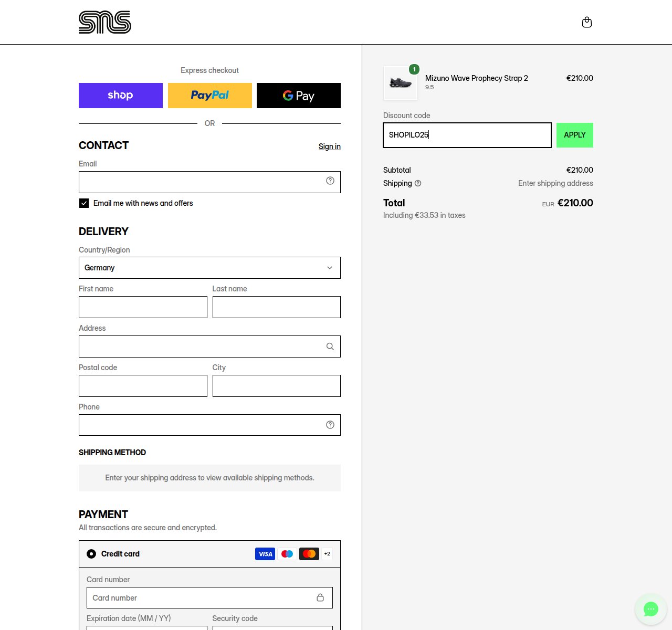672x630 pixels.
Task: Click the shipping info question mark icon
Action: pyautogui.click(x=418, y=183)
